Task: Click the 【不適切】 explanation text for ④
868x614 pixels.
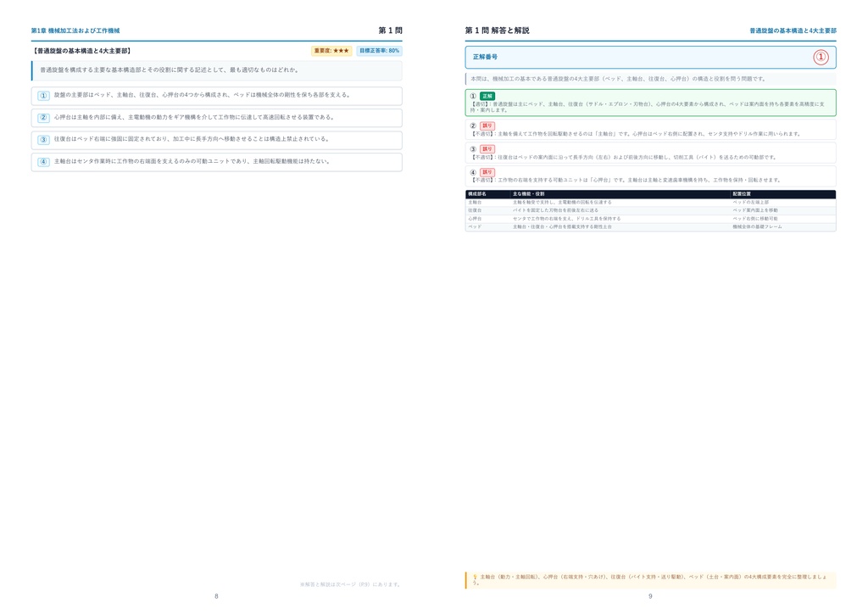Action: (x=626, y=180)
